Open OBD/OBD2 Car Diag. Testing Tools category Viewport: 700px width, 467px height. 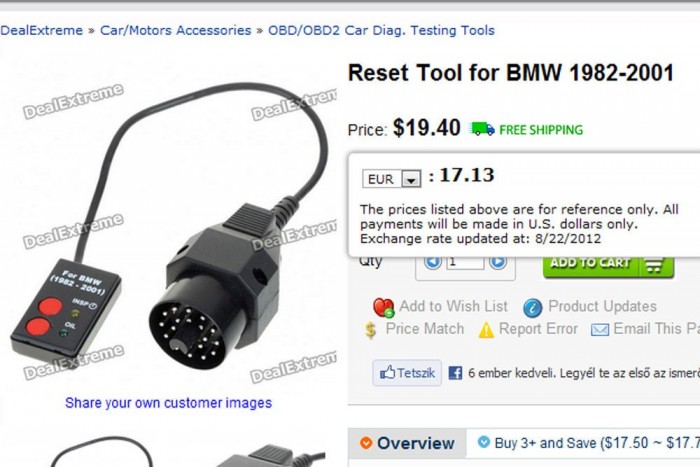(x=381, y=30)
